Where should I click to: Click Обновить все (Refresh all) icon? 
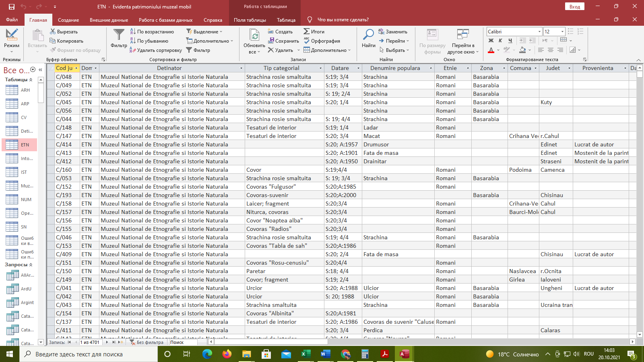pos(254,35)
